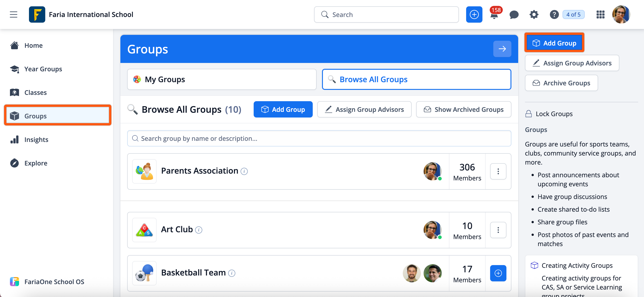The height and width of the screenshot is (297, 644).
Task: Open the hamburger navigation menu
Action: [14, 14]
